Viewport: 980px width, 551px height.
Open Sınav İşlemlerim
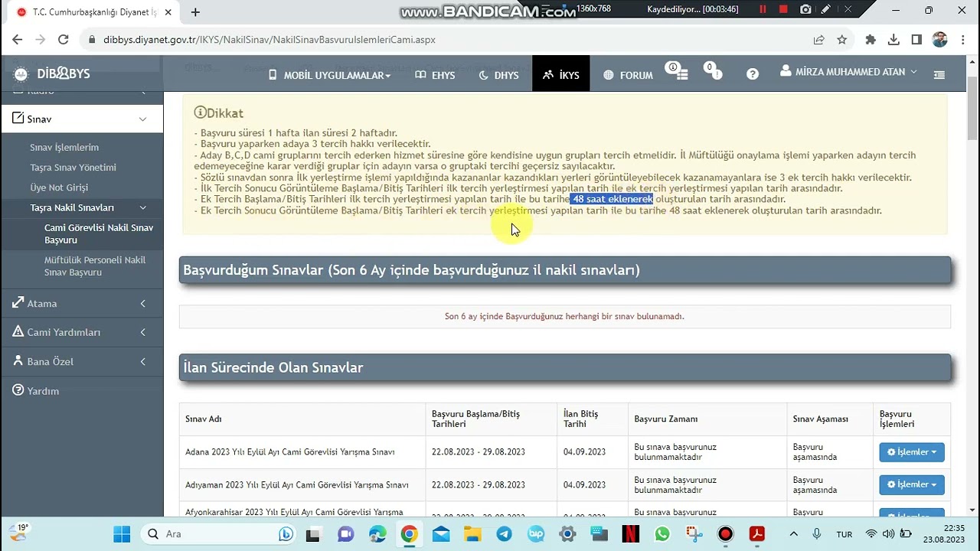click(64, 147)
